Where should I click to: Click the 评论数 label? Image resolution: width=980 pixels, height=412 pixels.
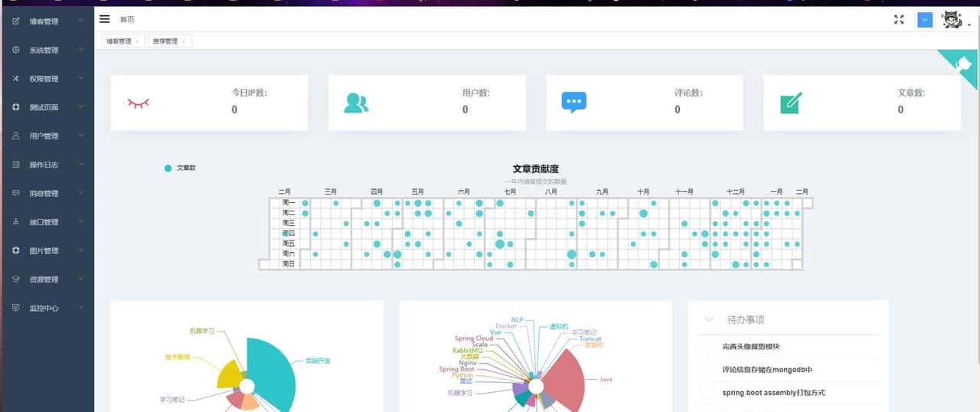click(688, 93)
